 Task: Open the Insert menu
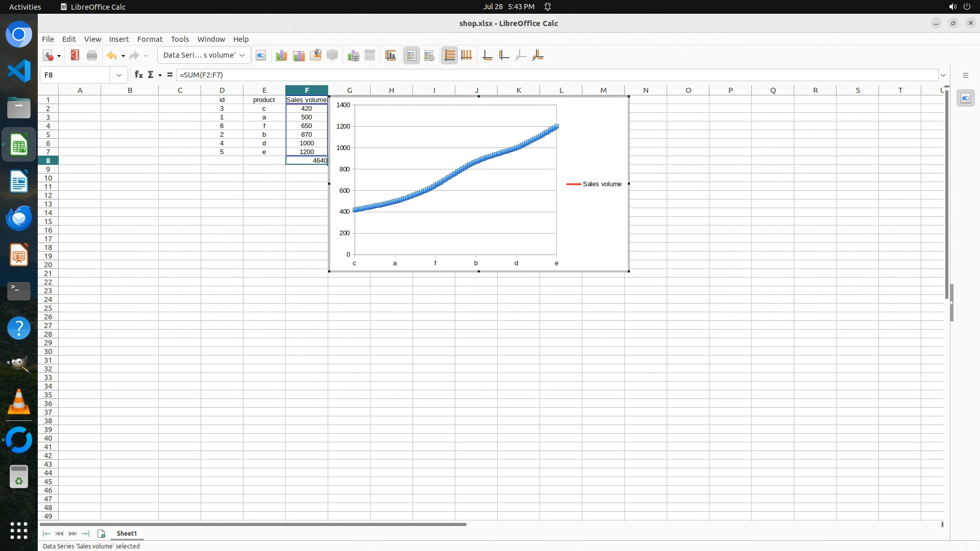click(x=118, y=39)
